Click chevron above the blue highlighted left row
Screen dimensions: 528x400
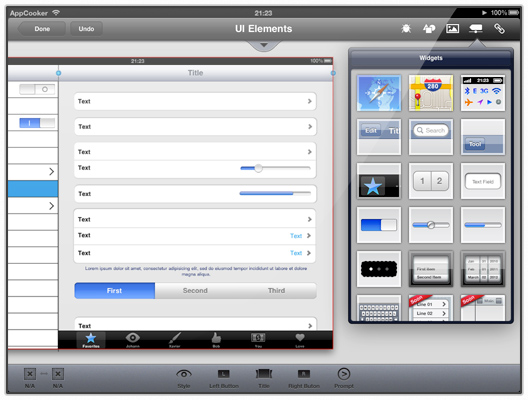pos(51,172)
